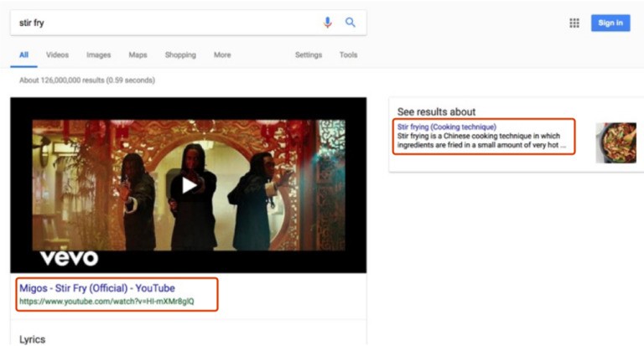The width and height of the screenshot is (644, 346).
Task: Expand the More search categories menu
Action: [x=222, y=55]
